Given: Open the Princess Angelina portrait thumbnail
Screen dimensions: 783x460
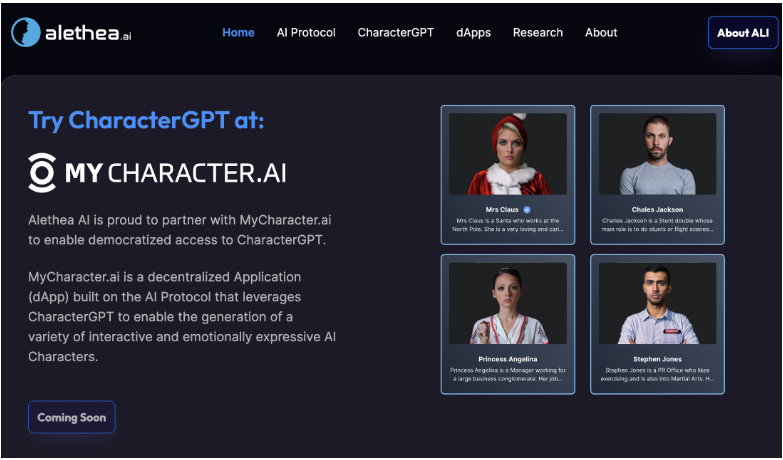Looking at the screenshot, I should click(508, 304).
